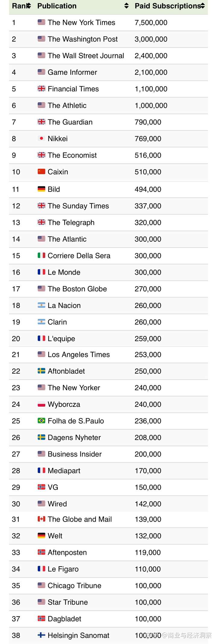Click the Italian flag beside Corriere Della Sera

point(42,255)
